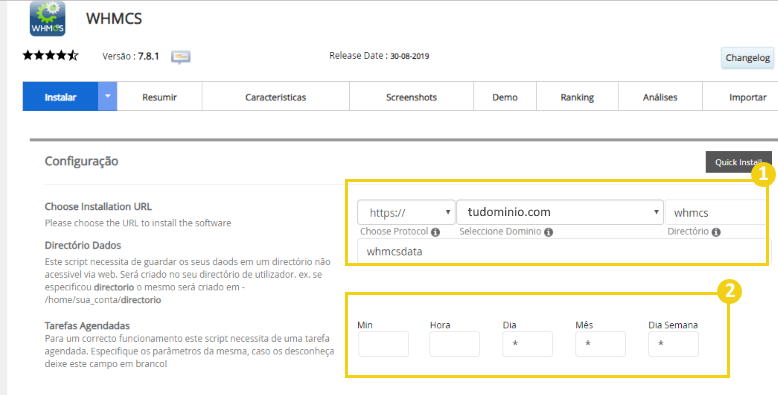
Task: Go to the Demo tab
Action: tap(505, 97)
